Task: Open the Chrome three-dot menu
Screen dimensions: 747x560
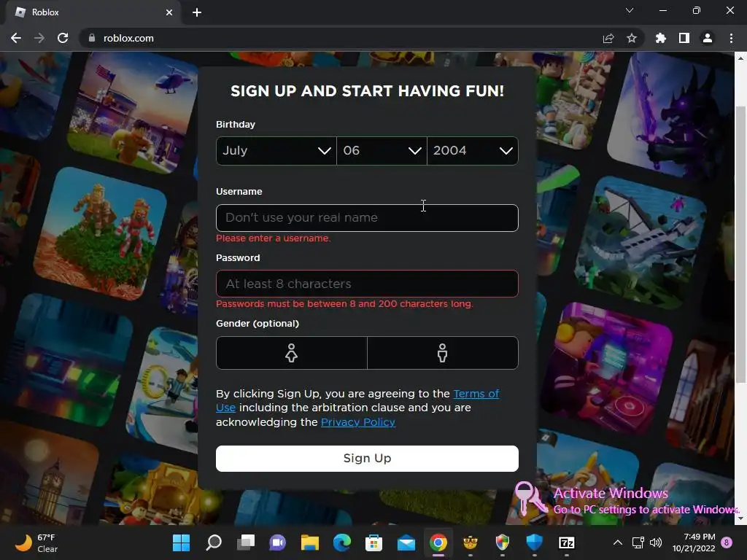Action: 731,38
